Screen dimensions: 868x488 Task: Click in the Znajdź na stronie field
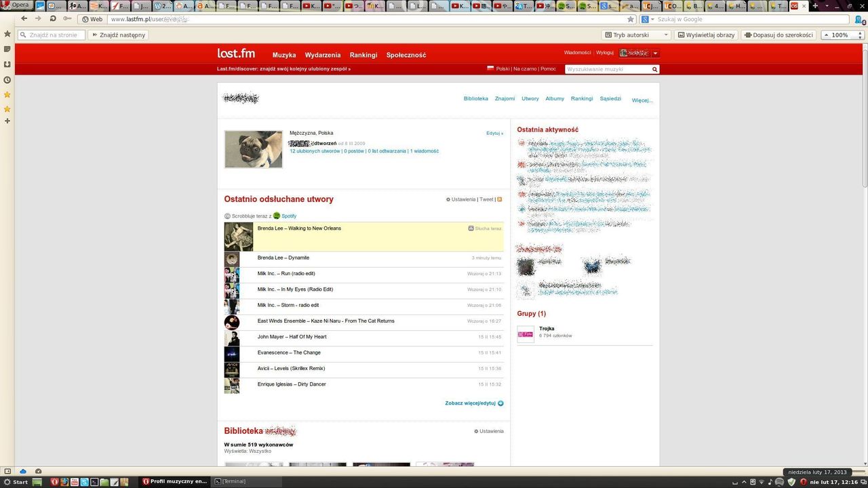click(x=51, y=35)
